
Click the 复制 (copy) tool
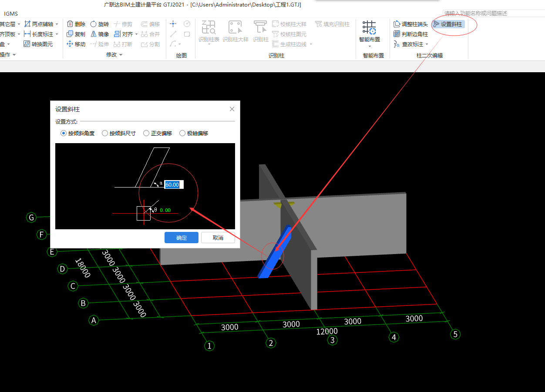76,34
